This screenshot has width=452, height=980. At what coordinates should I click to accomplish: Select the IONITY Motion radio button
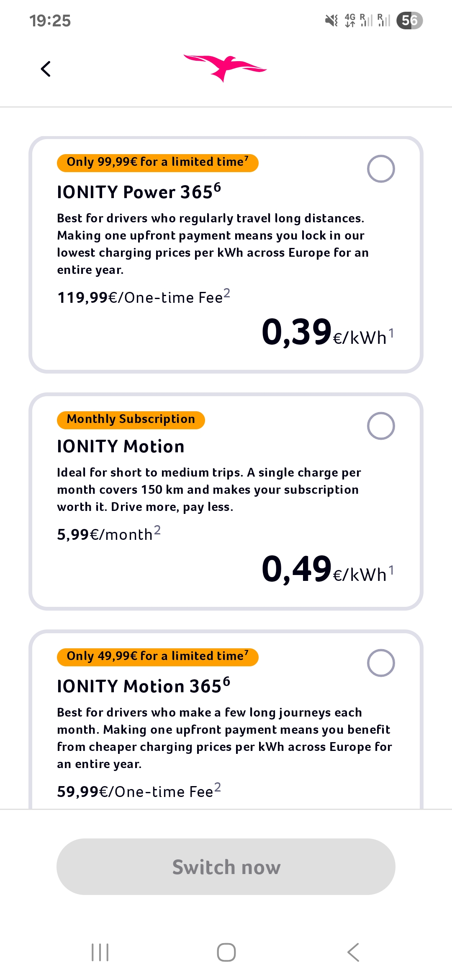click(380, 426)
